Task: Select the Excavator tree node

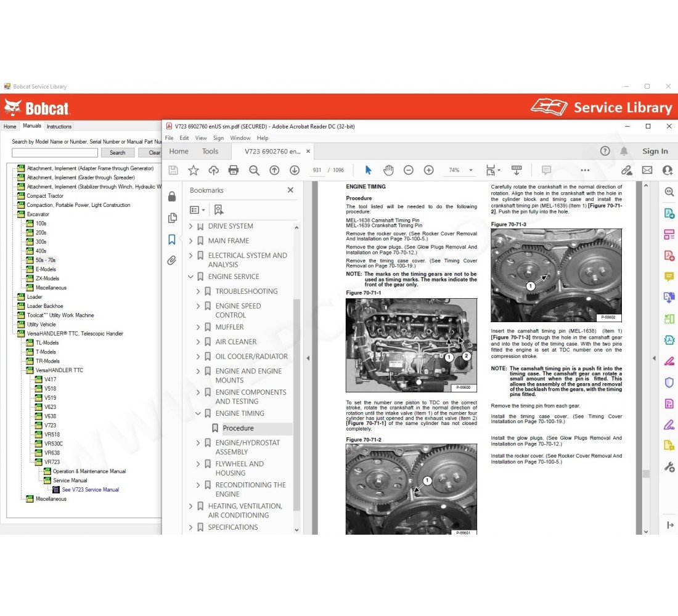Action: [38, 214]
